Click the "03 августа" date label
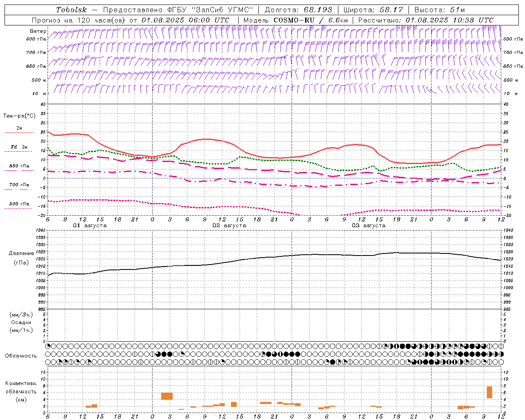525x420 pixels. tap(369, 226)
